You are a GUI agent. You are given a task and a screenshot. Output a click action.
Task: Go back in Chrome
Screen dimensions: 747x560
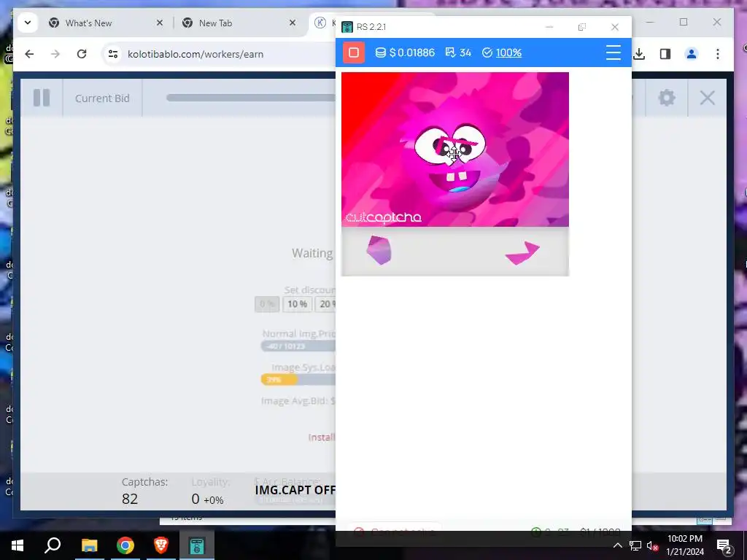29,54
